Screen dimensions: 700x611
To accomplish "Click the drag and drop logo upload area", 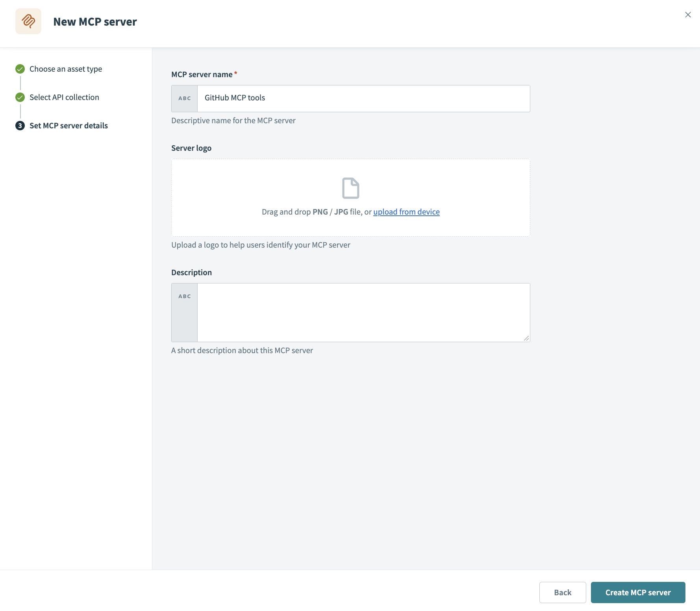I will click(350, 197).
